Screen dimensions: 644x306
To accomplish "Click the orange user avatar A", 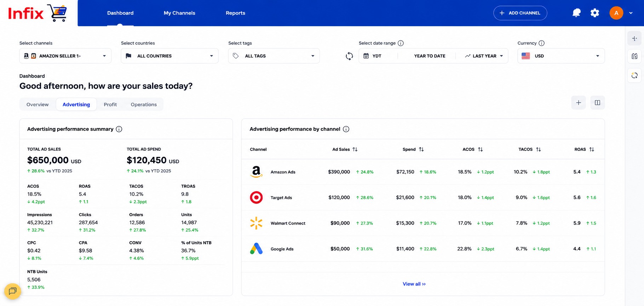I will (x=616, y=13).
